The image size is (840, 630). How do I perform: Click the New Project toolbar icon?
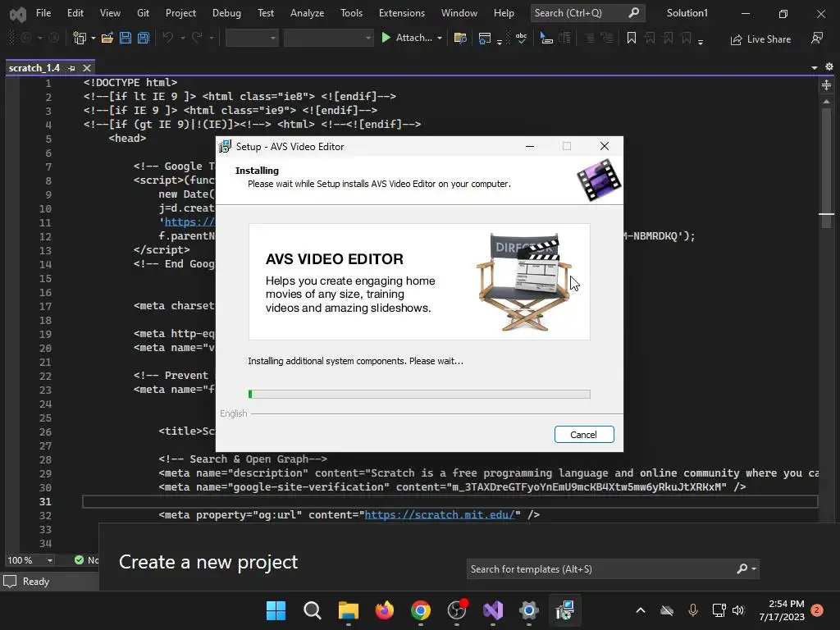coord(80,38)
